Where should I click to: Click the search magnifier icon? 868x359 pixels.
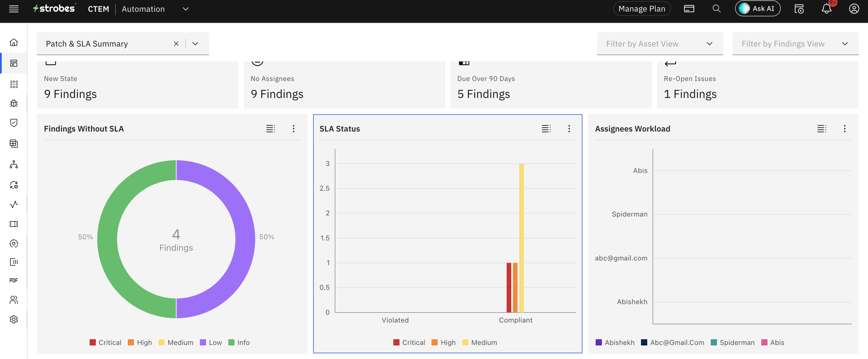point(716,9)
